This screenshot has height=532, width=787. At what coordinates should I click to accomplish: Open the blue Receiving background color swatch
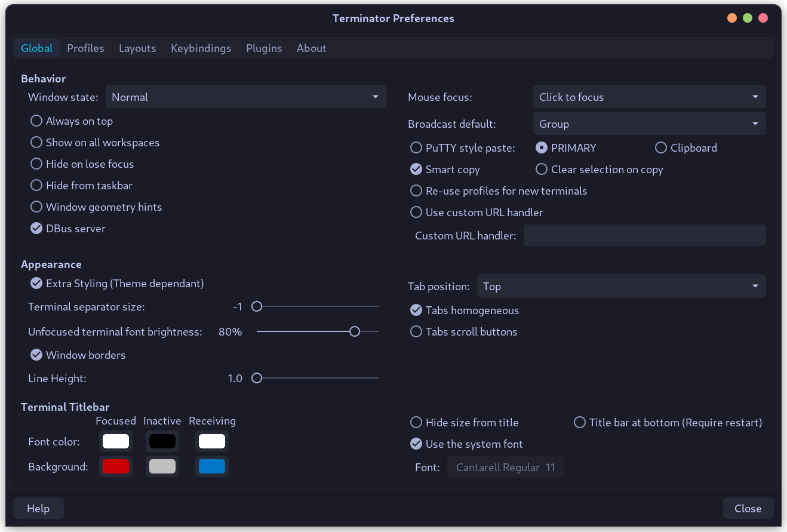[x=212, y=467]
